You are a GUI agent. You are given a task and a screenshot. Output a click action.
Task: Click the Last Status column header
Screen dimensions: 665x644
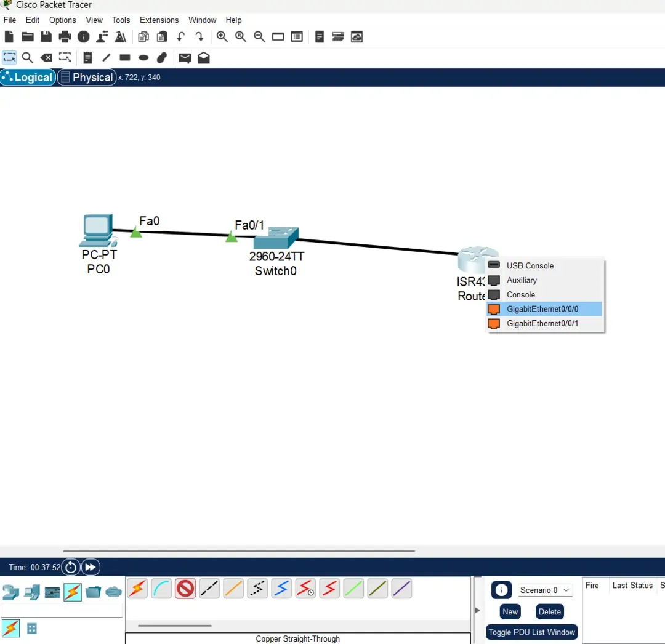pyautogui.click(x=632, y=586)
